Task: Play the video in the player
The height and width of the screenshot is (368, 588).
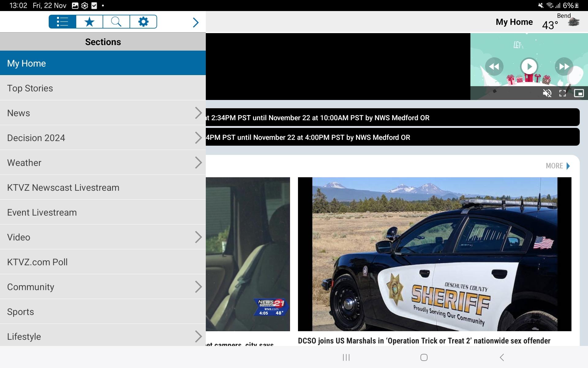Action: pyautogui.click(x=529, y=66)
